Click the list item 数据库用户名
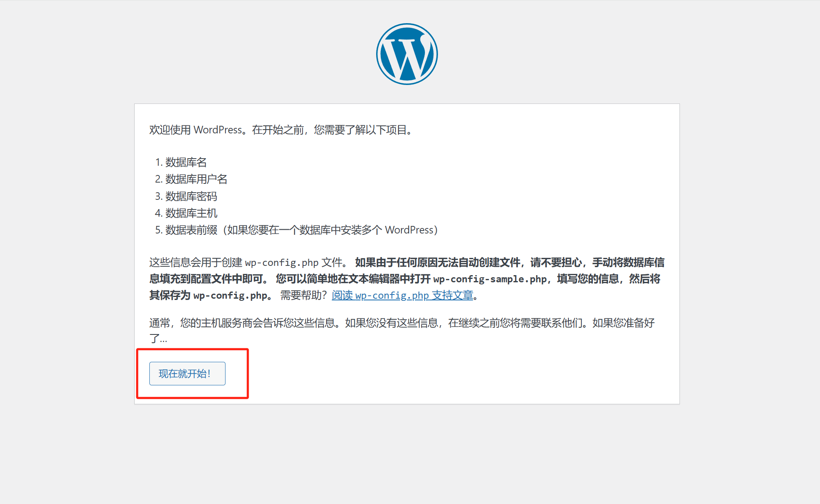This screenshot has height=504, width=820. coord(196,179)
